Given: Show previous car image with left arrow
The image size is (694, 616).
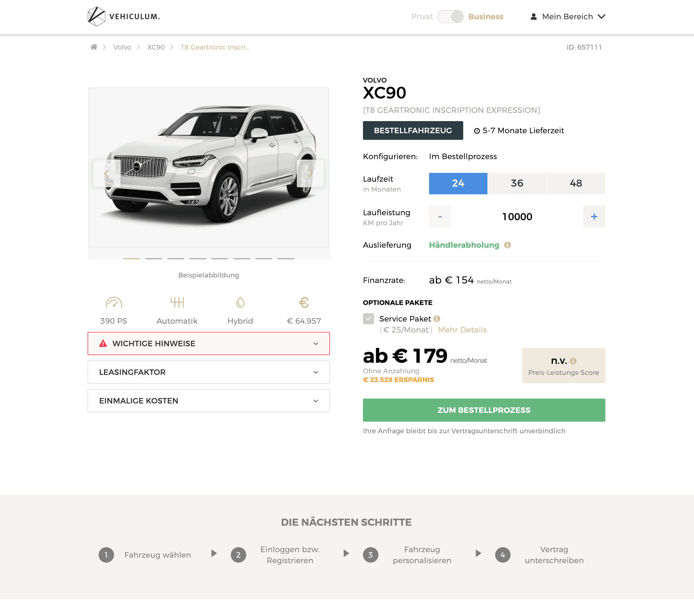Looking at the screenshot, I should pos(107,173).
